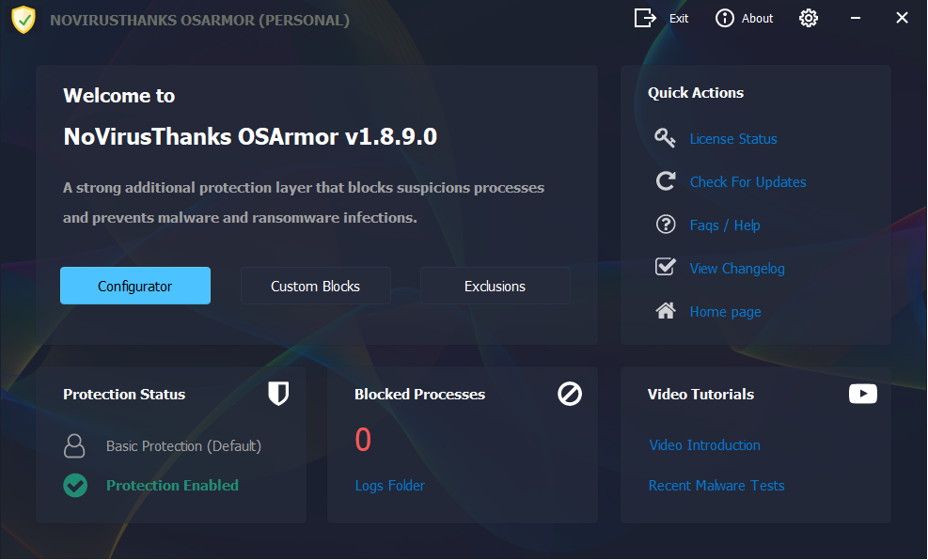Open the Video Introduction link

coord(704,445)
